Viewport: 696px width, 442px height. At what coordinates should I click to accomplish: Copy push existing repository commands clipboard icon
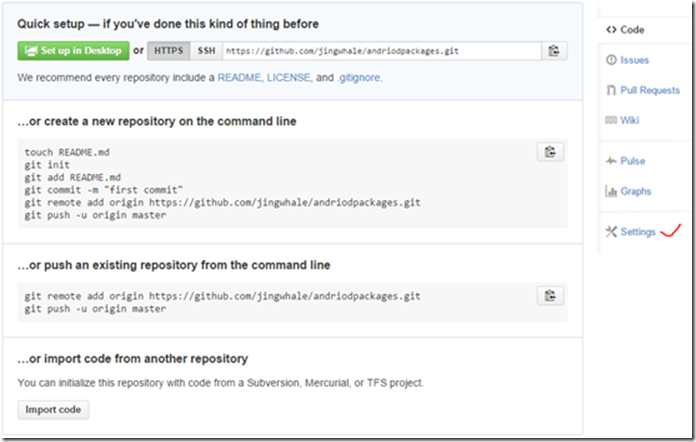click(x=550, y=296)
